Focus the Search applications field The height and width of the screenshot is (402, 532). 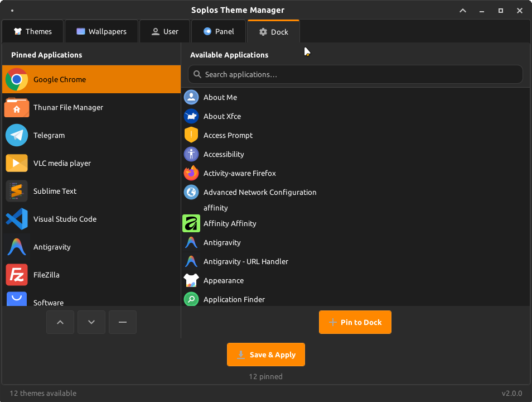coord(355,74)
